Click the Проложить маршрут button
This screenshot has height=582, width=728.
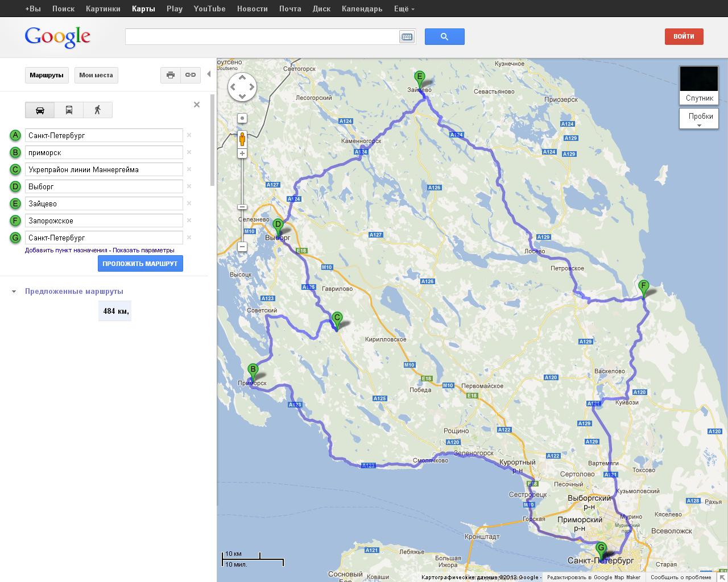[140, 264]
